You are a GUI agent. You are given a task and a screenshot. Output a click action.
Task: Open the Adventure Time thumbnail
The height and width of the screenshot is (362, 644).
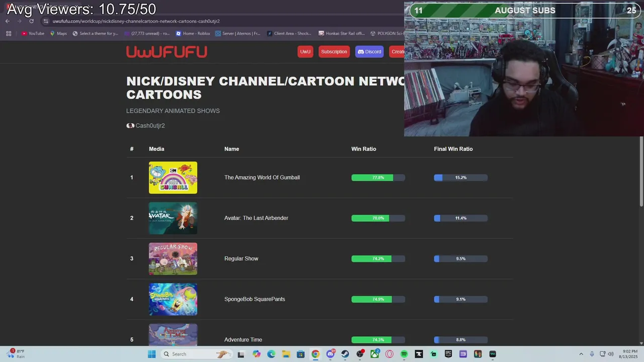click(x=173, y=335)
